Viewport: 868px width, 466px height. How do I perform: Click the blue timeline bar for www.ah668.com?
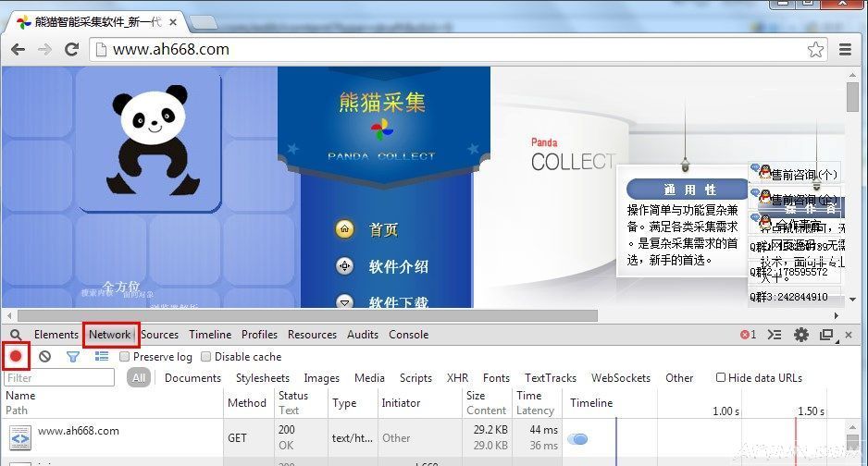click(x=578, y=439)
